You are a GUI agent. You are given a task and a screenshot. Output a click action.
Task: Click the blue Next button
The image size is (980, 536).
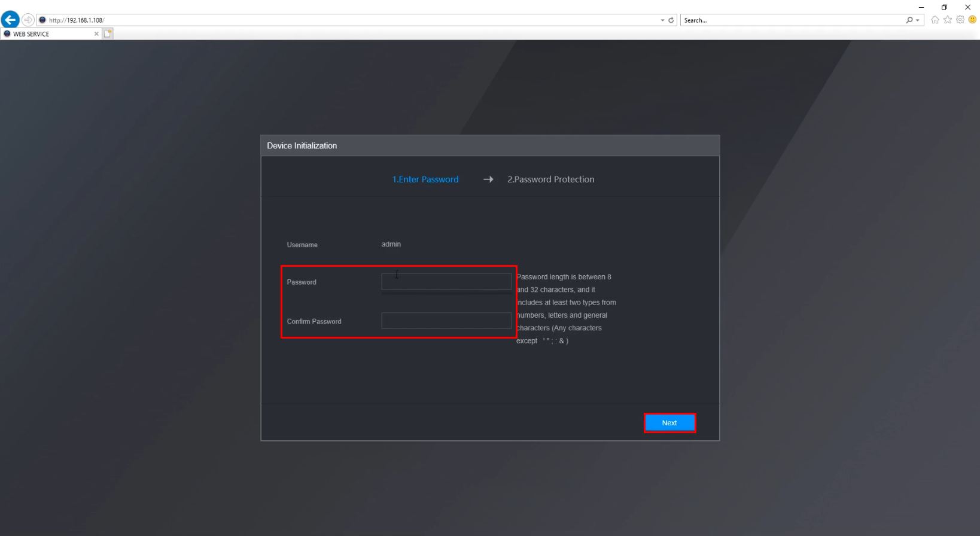669,423
